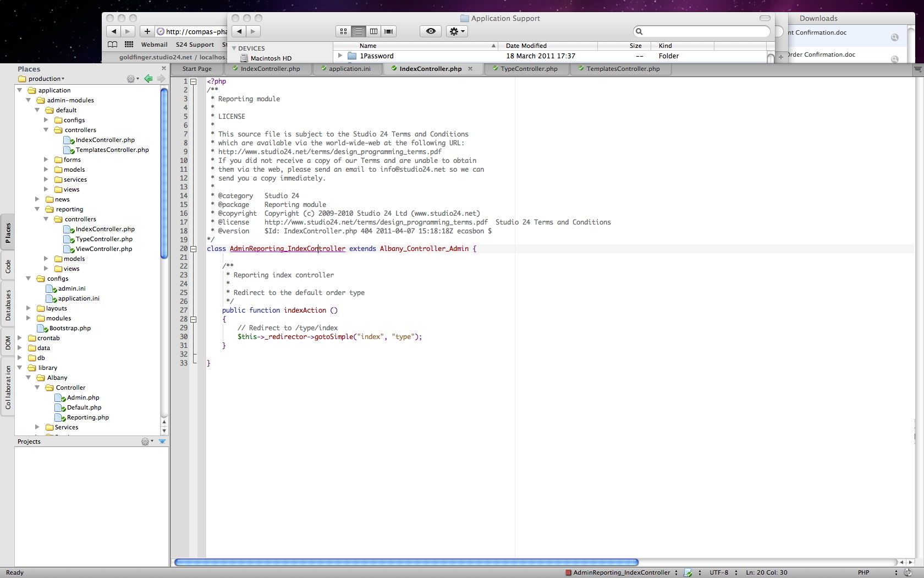The height and width of the screenshot is (578, 924).
Task: Expand the news folder in tree
Action: click(37, 199)
